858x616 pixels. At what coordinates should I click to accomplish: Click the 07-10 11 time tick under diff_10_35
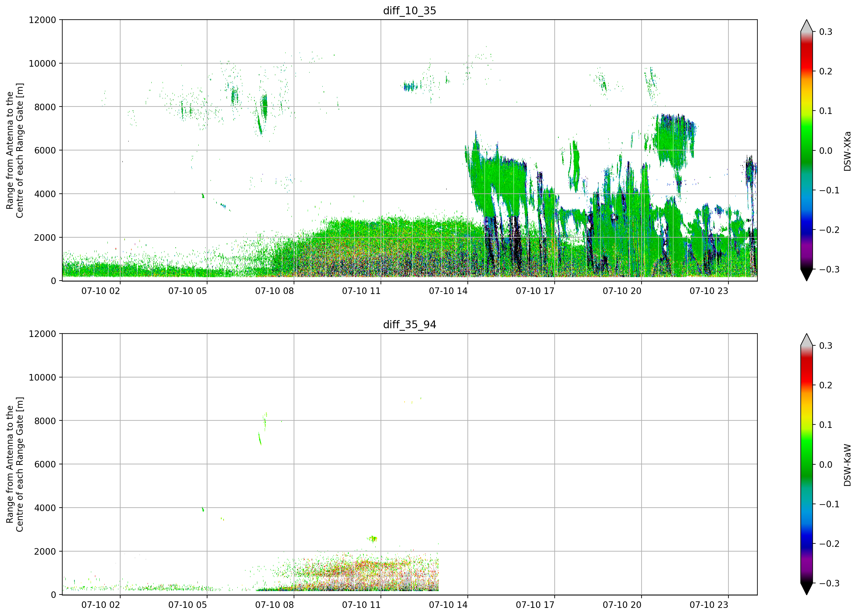tap(361, 291)
